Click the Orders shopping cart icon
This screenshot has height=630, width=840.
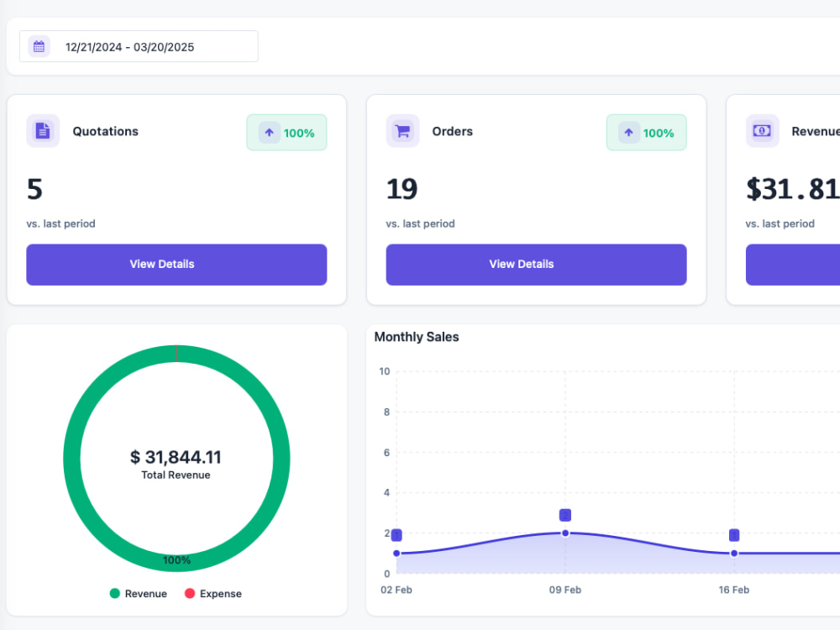click(402, 131)
